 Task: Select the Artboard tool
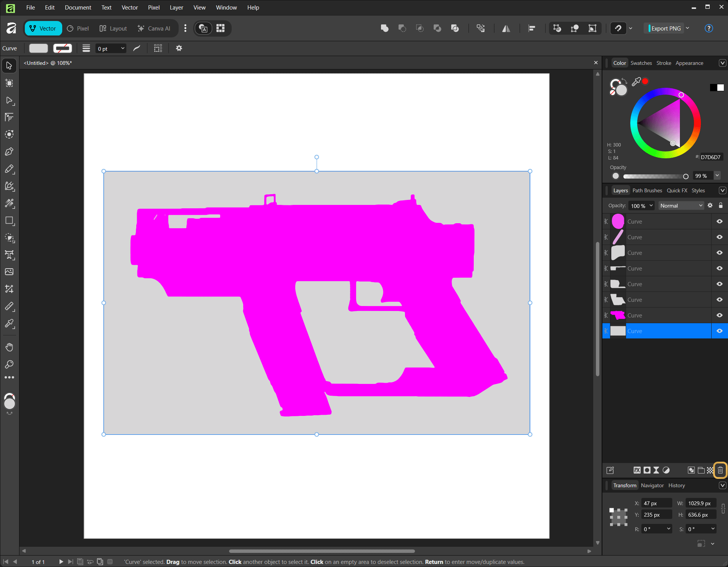pyautogui.click(x=9, y=83)
